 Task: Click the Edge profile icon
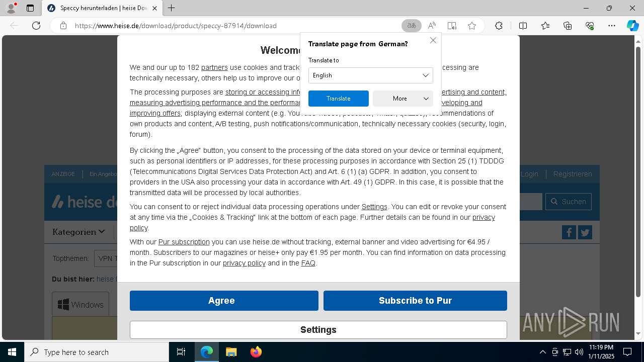click(11, 8)
